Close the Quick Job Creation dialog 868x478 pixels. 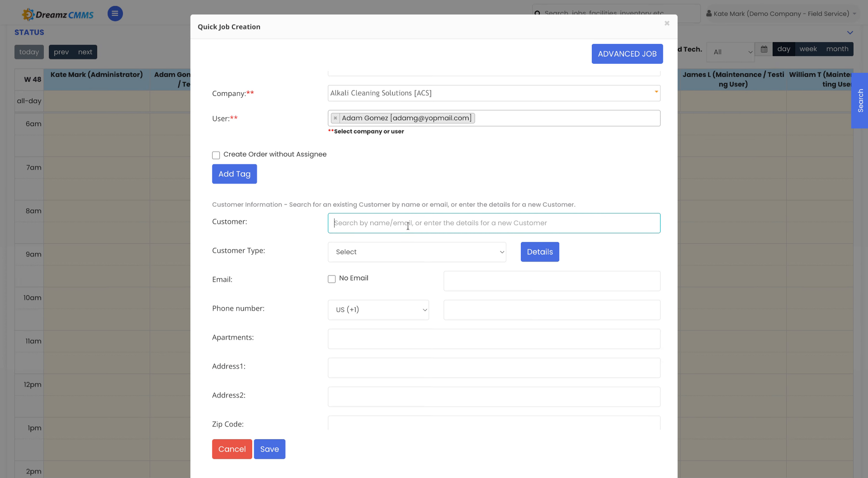[667, 23]
